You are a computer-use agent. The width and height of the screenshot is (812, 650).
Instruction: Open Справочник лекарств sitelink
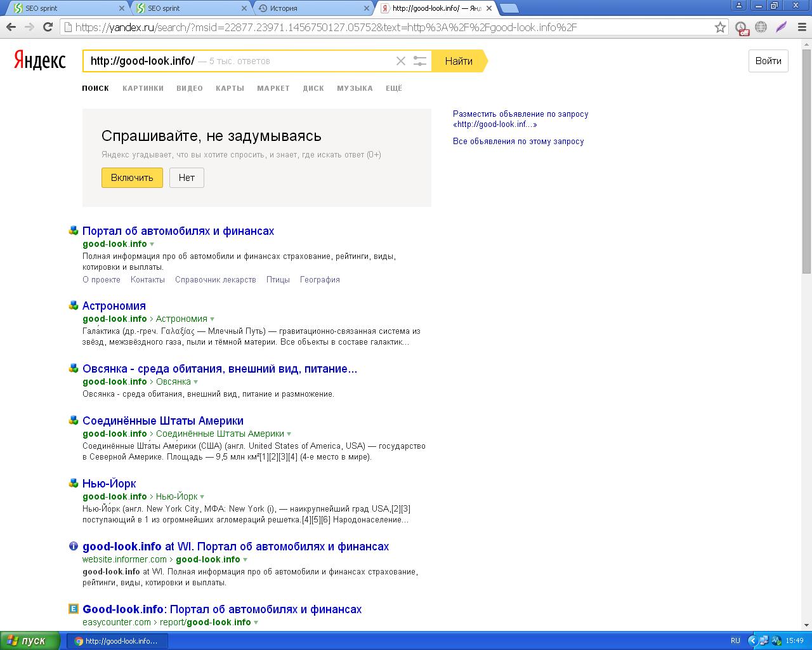click(x=216, y=280)
